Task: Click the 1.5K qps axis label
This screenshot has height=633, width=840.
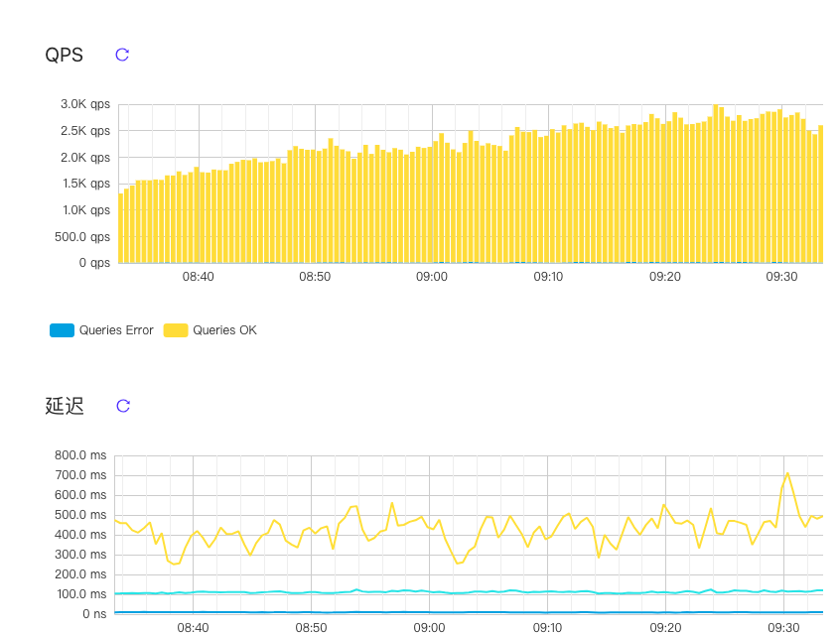Action: click(86, 184)
